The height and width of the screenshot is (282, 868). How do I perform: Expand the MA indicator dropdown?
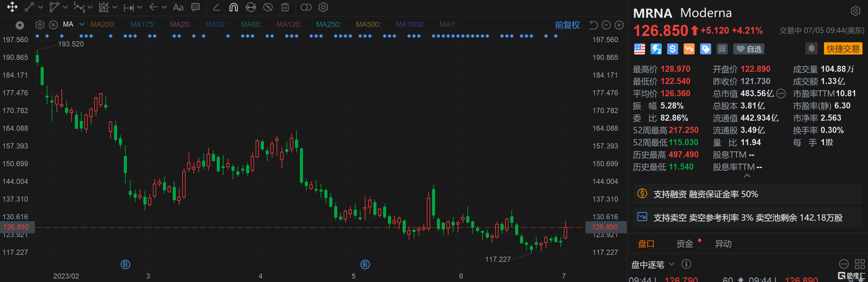click(x=82, y=24)
